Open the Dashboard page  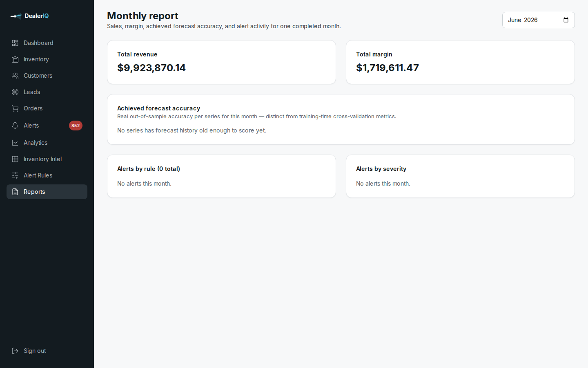(47, 43)
